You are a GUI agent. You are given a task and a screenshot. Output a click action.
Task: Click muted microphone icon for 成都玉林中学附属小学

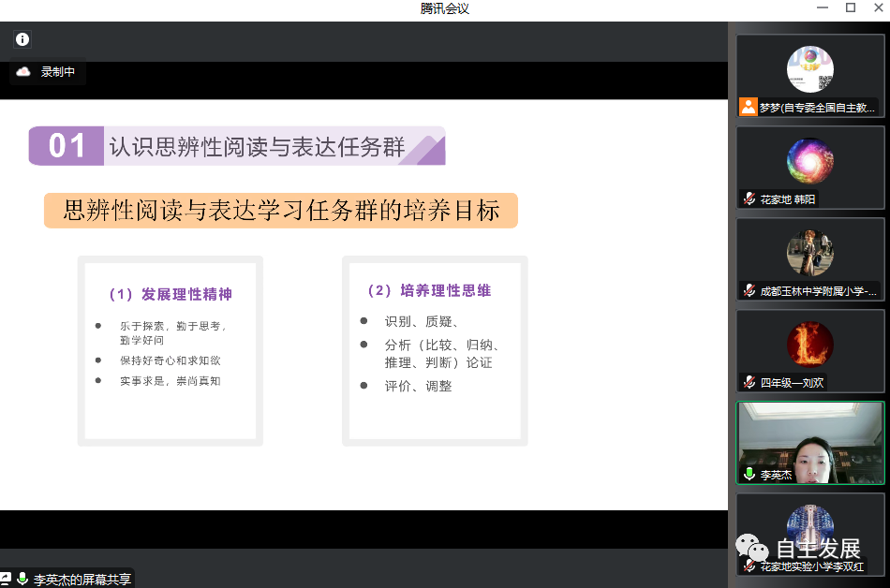[749, 291]
